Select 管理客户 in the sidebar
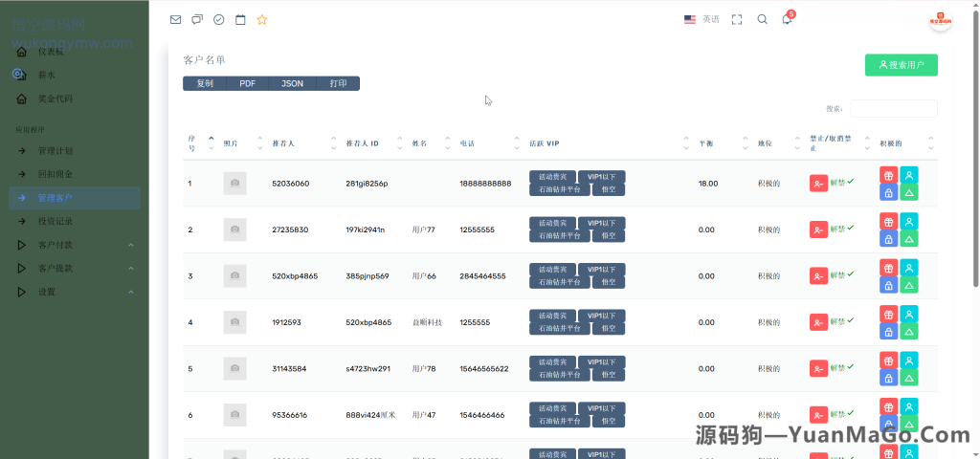The width and height of the screenshot is (980, 459). coord(75,198)
